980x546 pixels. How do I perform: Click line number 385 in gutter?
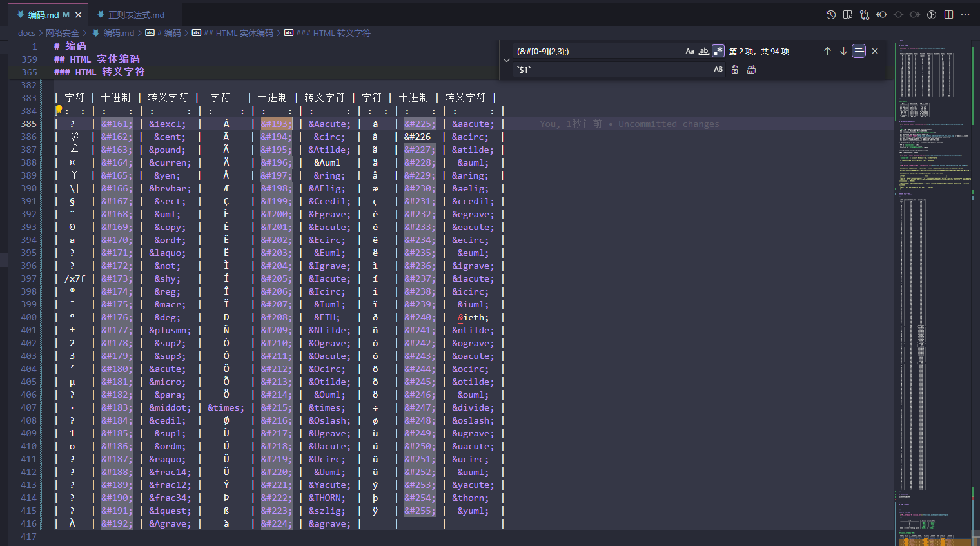[28, 124]
